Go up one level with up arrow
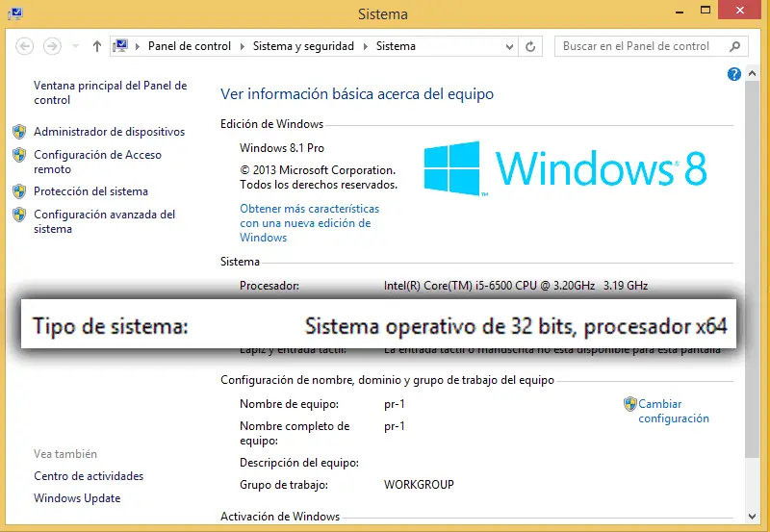 pos(97,46)
